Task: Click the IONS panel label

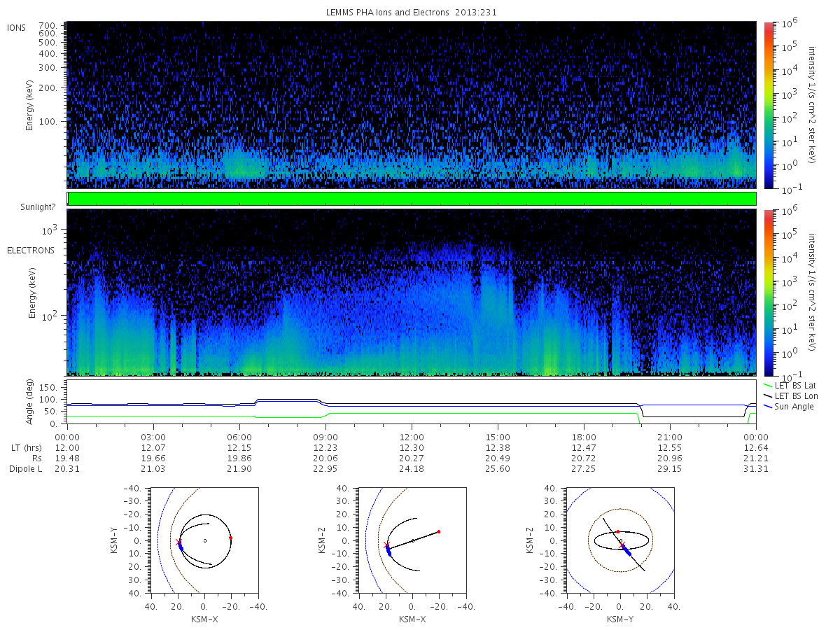Action: 17,27
